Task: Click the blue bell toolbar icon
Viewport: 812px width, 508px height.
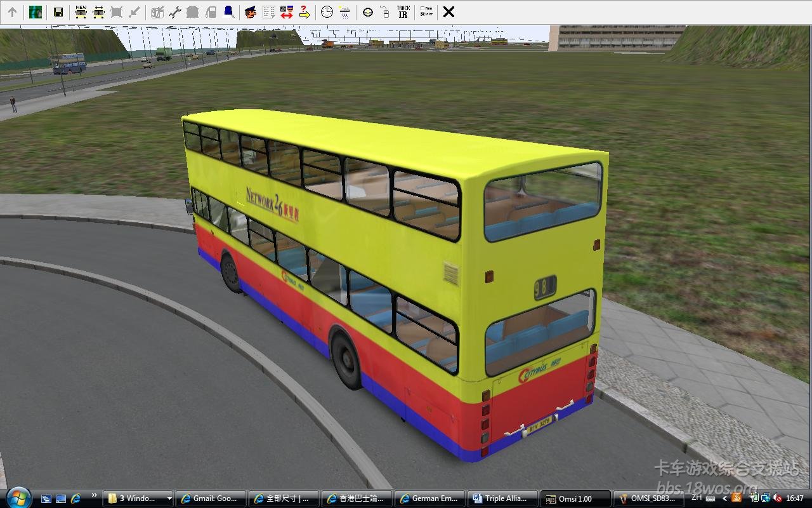Action: [x=229, y=12]
